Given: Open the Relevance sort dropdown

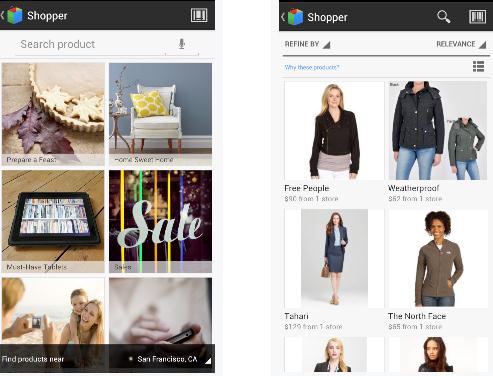Looking at the screenshot, I should click(x=461, y=44).
